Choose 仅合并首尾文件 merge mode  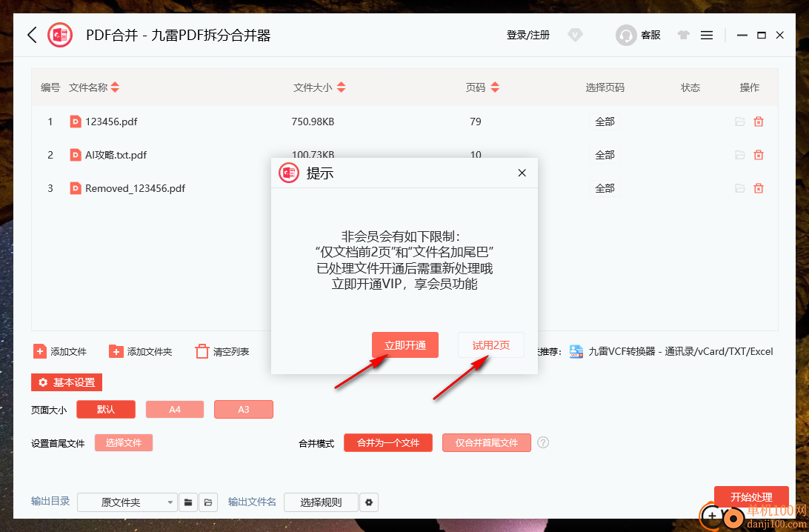(487, 443)
